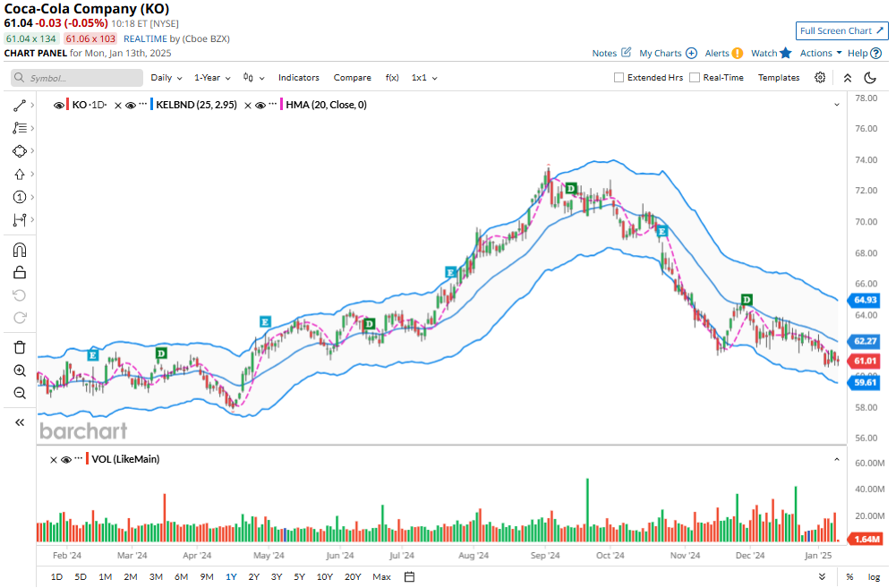Image resolution: width=896 pixels, height=588 pixels.
Task: Select the 6M time range tab
Action: click(x=181, y=576)
